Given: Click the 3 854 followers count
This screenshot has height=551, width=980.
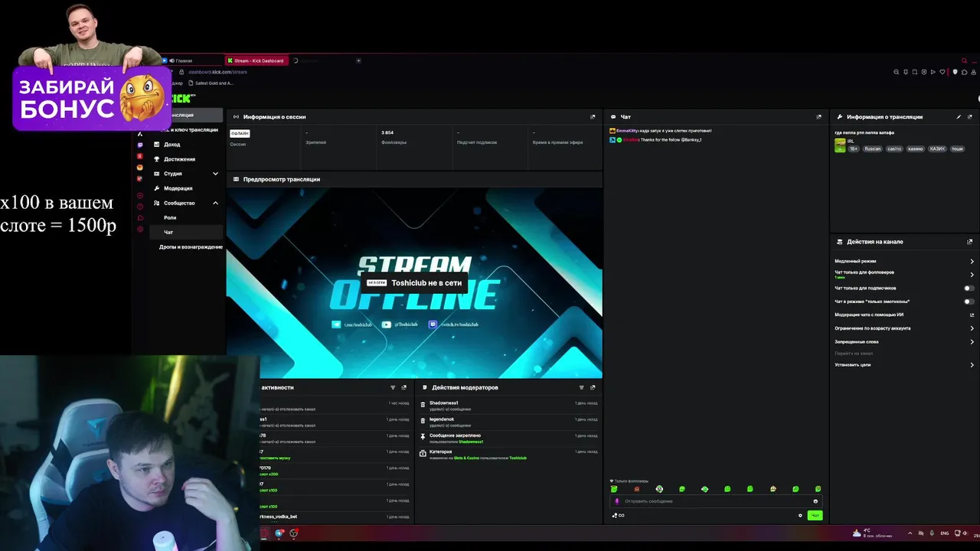Looking at the screenshot, I should coord(387,132).
